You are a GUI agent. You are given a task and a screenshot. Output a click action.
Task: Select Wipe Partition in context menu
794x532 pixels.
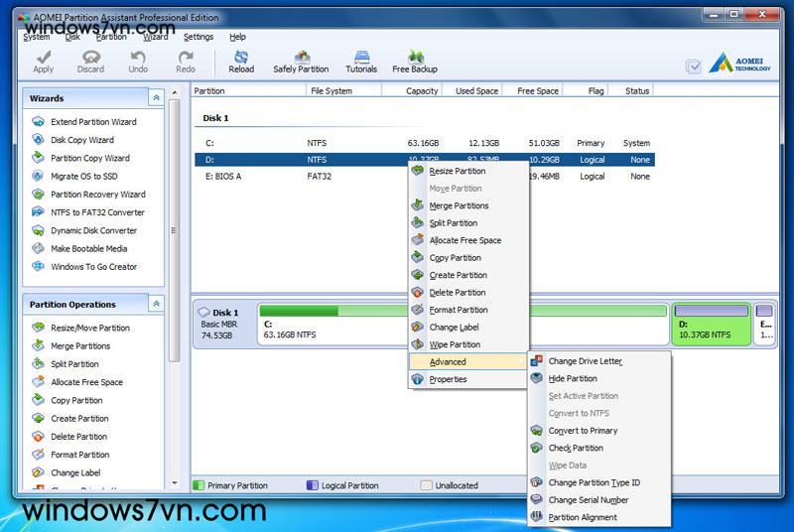click(x=467, y=344)
